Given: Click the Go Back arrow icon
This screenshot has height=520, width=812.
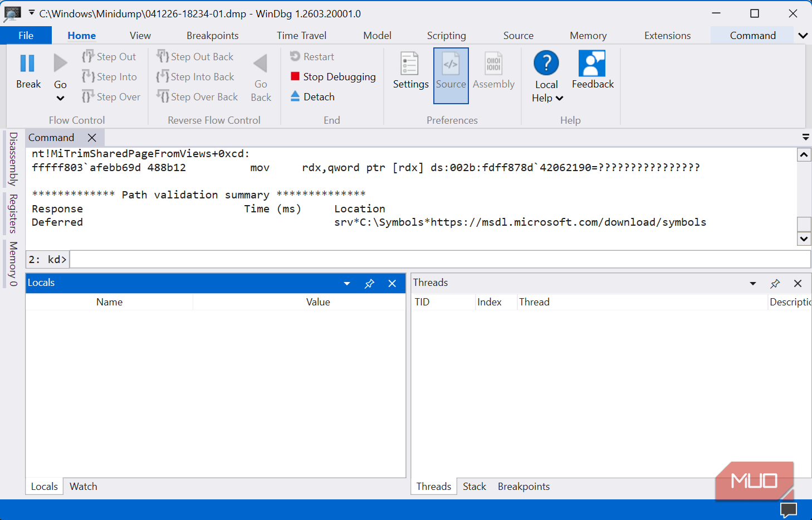Looking at the screenshot, I should [x=261, y=64].
